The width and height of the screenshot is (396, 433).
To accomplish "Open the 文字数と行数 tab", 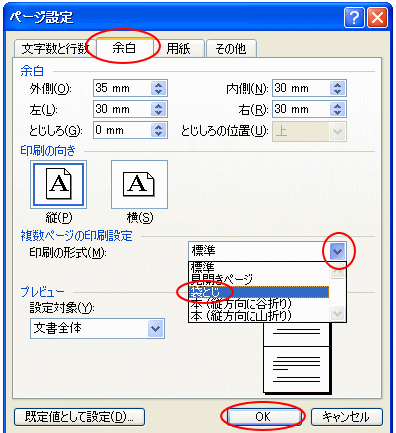I will (x=55, y=49).
